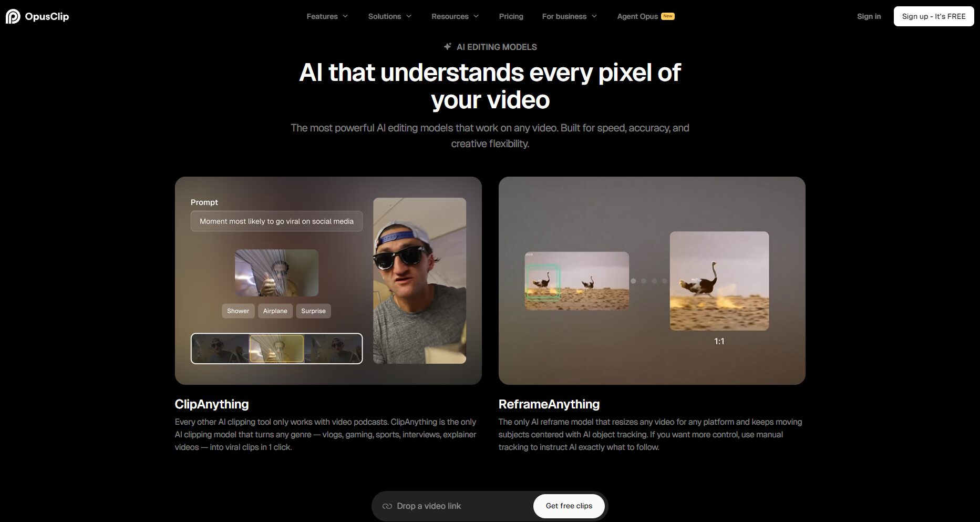The height and width of the screenshot is (522, 980).
Task: Open the For business dropdown
Action: [569, 16]
